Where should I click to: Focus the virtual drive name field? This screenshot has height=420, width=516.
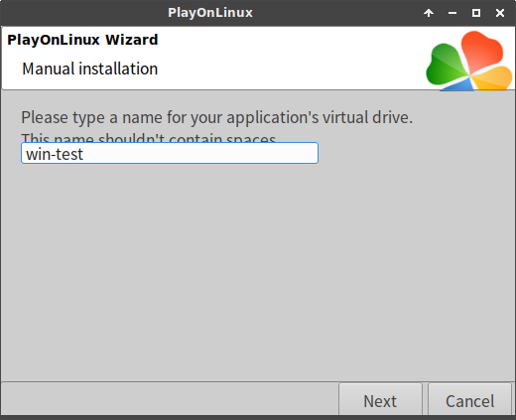(170, 153)
